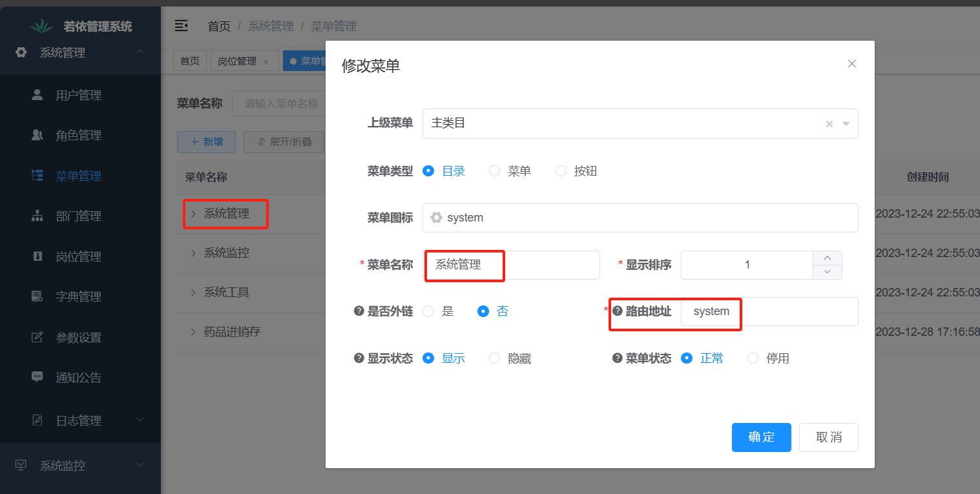The width and height of the screenshot is (980, 494).
Task: Click the message bubble icon beside 通知公告
Action: click(37, 377)
